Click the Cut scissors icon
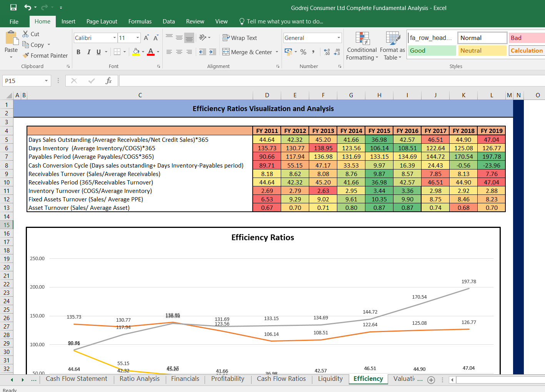Screen dimensions: 545x392 (x=25, y=34)
